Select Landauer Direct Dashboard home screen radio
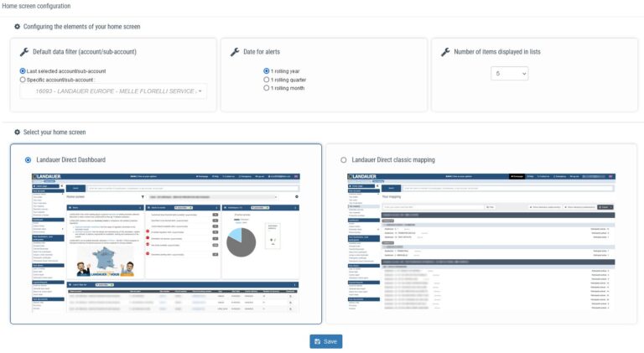 point(28,160)
